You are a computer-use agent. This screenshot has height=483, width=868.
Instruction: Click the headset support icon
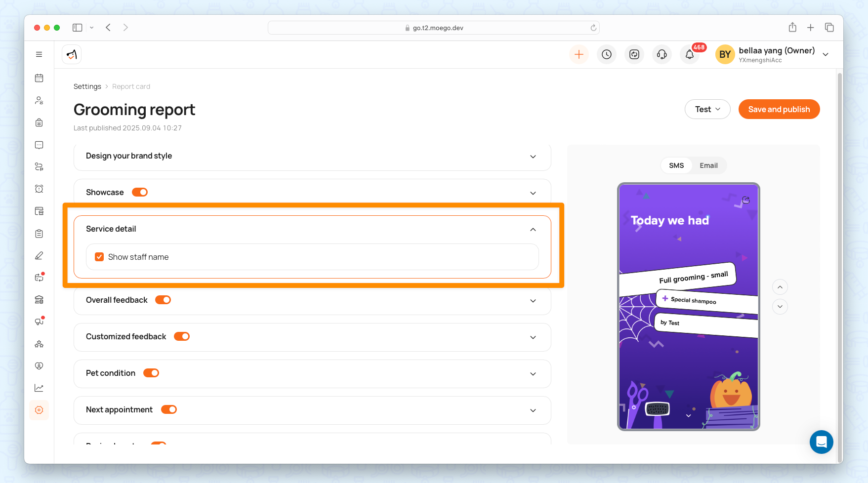point(662,54)
